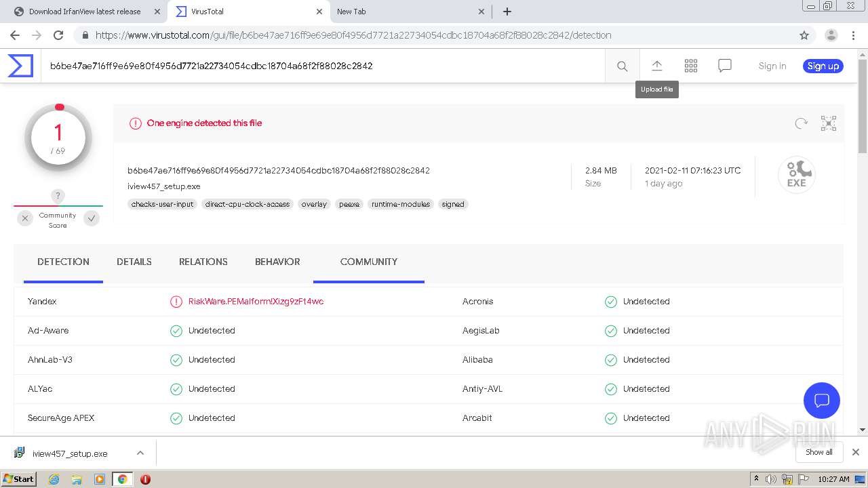
Task: Open the Chrome profile avatar icon
Action: pos(831,35)
